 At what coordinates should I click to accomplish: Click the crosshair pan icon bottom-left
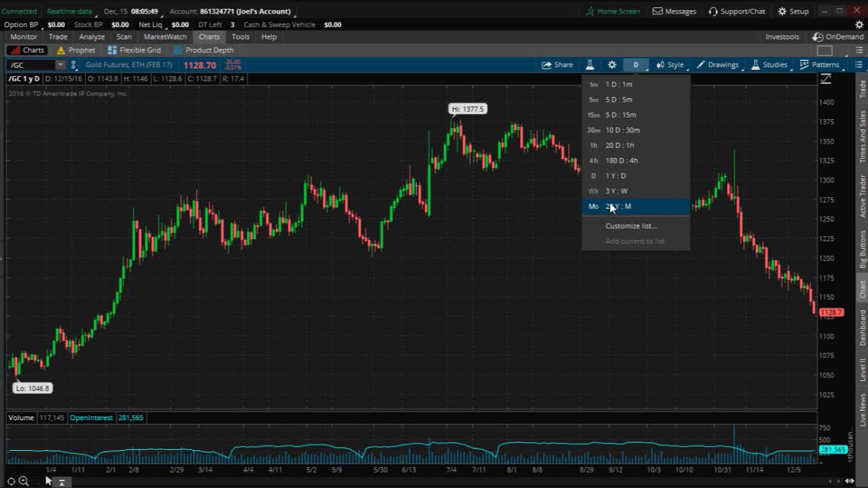(11, 481)
